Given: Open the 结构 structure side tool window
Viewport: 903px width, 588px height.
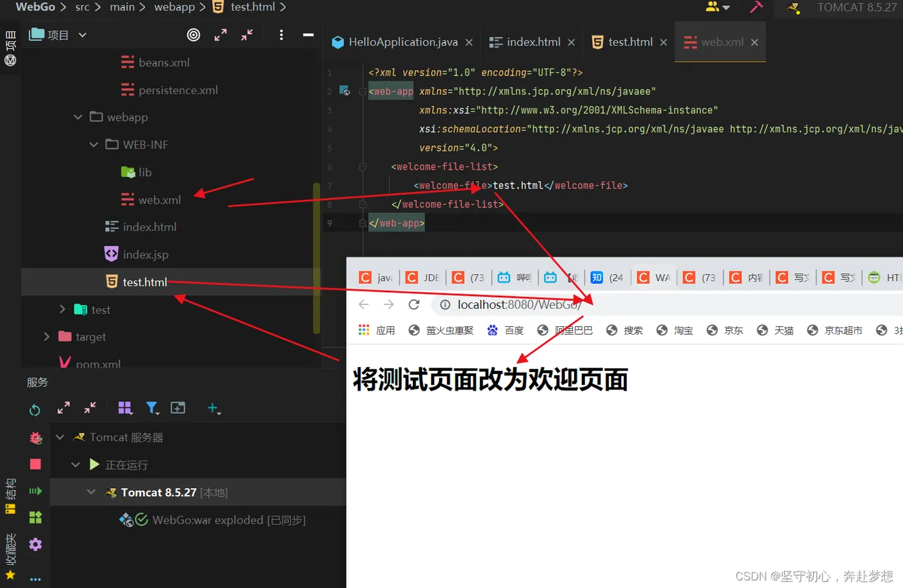Looking at the screenshot, I should (10, 496).
